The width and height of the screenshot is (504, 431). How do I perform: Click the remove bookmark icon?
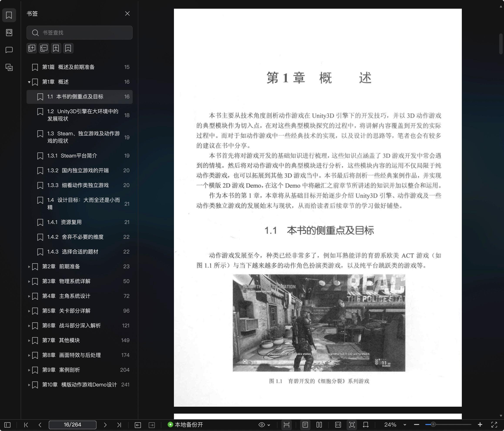(68, 48)
